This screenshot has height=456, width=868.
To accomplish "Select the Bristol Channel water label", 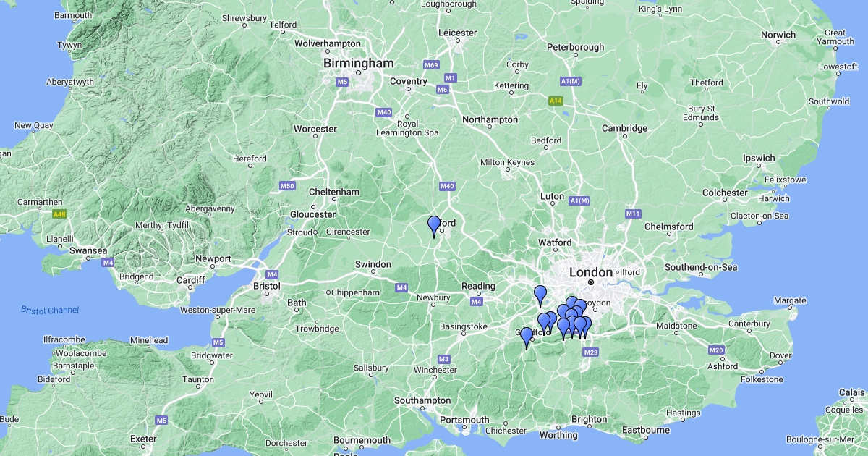I will point(50,310).
